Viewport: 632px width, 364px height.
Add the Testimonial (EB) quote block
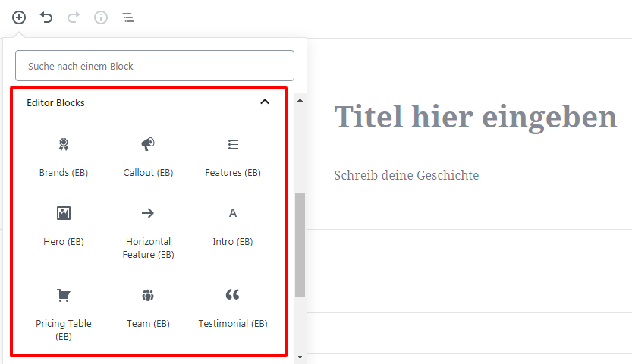pyautogui.click(x=233, y=308)
